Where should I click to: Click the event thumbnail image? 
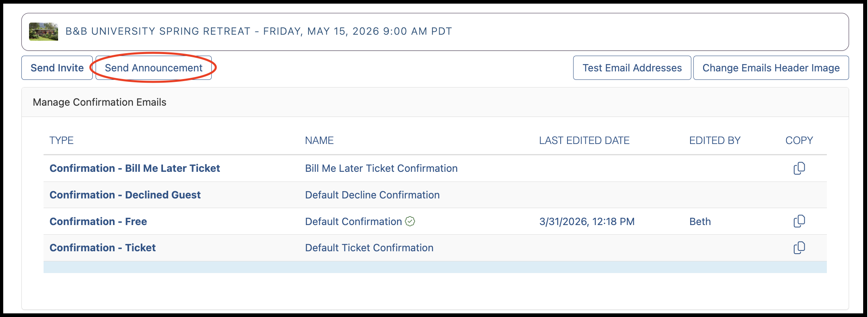pyautogui.click(x=44, y=31)
